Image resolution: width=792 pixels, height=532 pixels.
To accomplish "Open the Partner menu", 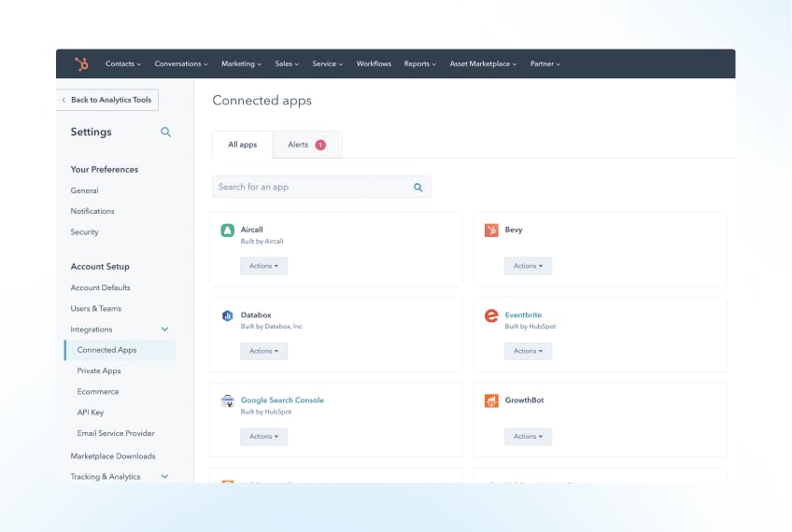I will [545, 63].
